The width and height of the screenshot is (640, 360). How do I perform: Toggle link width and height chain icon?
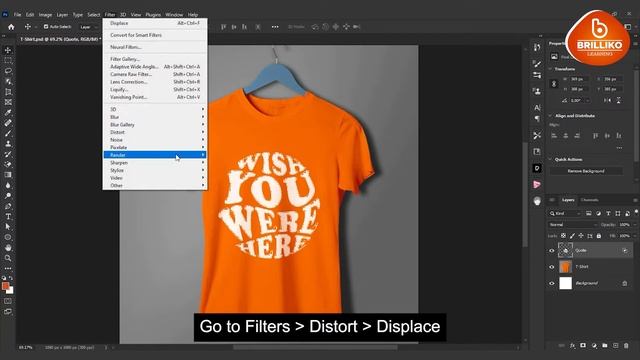[554, 84]
